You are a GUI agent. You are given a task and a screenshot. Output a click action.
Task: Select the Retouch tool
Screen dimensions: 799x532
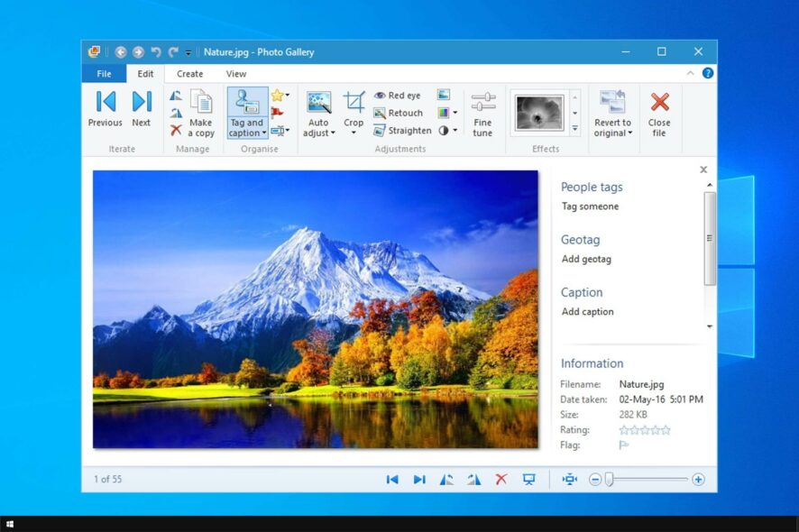pos(398,113)
